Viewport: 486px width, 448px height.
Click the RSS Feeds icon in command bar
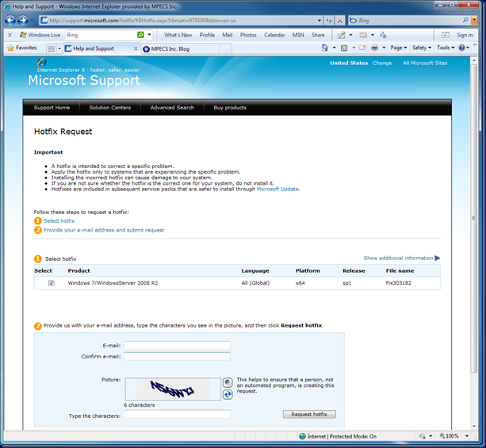[344, 48]
